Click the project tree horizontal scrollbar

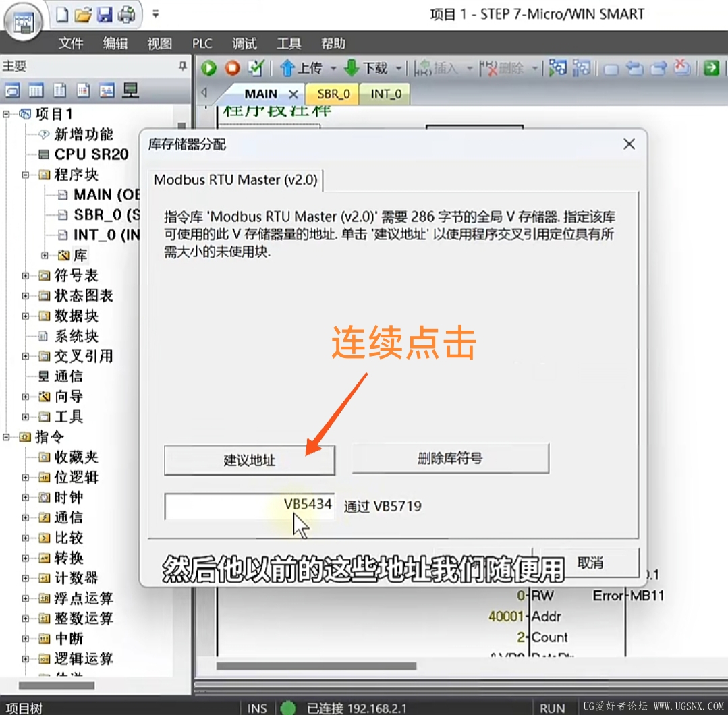coord(56,686)
